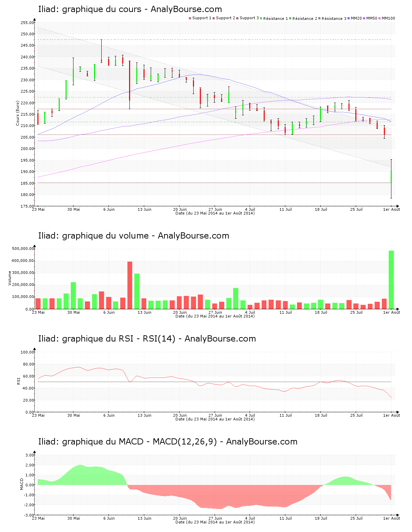Click the 255.00 value on price axis
412x532 pixels.
pyautogui.click(x=27, y=23)
